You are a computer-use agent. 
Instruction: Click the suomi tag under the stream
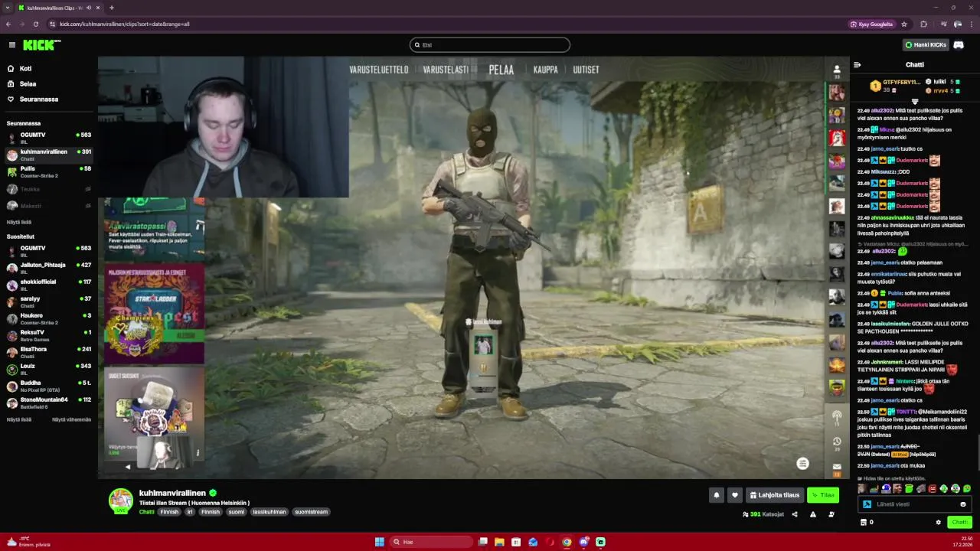click(237, 512)
